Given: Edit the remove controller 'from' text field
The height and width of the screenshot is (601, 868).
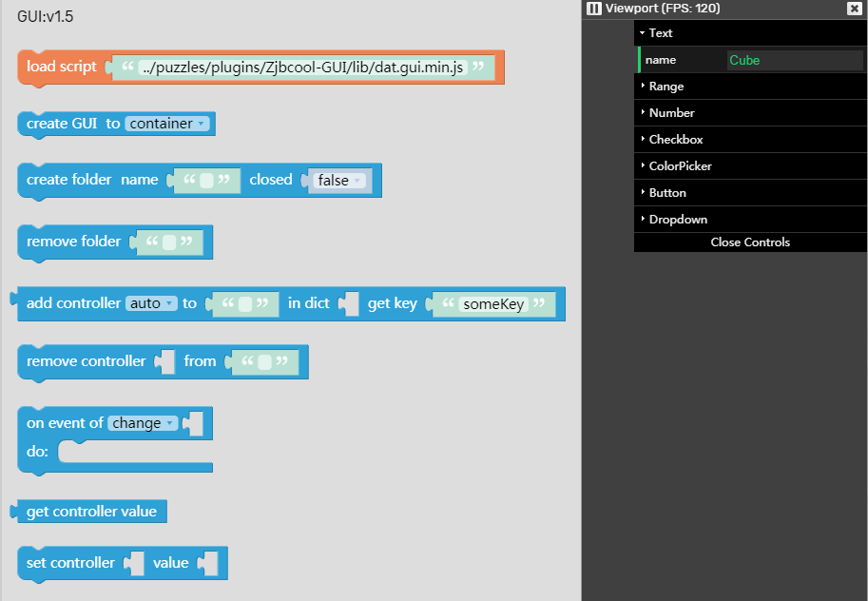Looking at the screenshot, I should tap(264, 362).
